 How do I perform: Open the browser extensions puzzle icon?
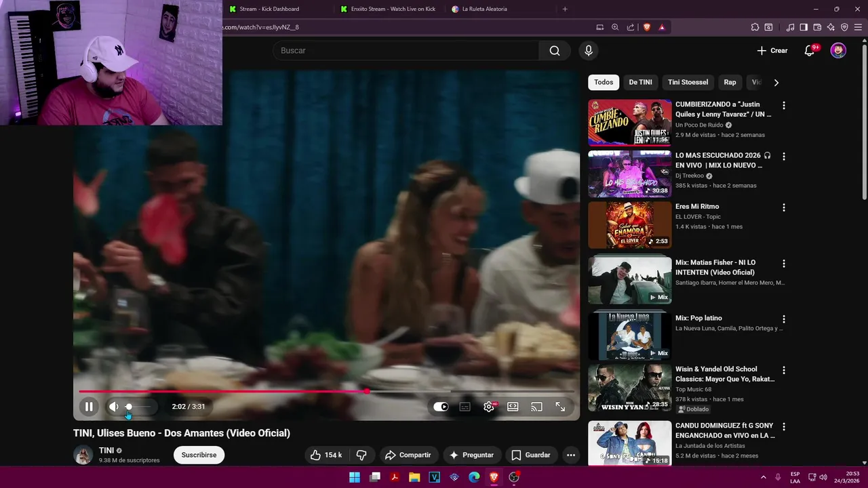coord(755,27)
